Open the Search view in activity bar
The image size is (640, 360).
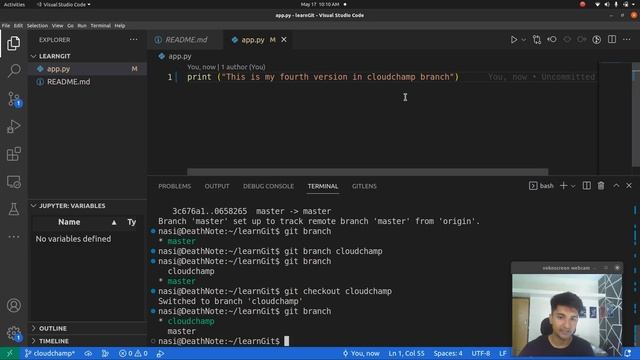tap(13, 71)
